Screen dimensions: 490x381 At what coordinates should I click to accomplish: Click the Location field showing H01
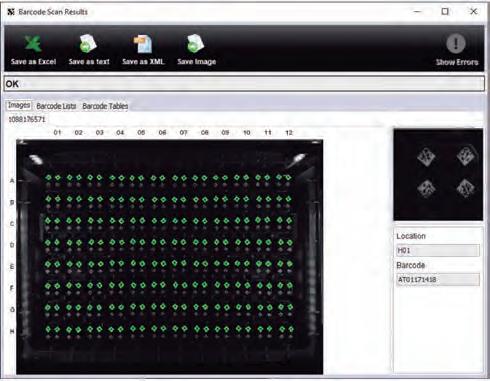(438, 250)
